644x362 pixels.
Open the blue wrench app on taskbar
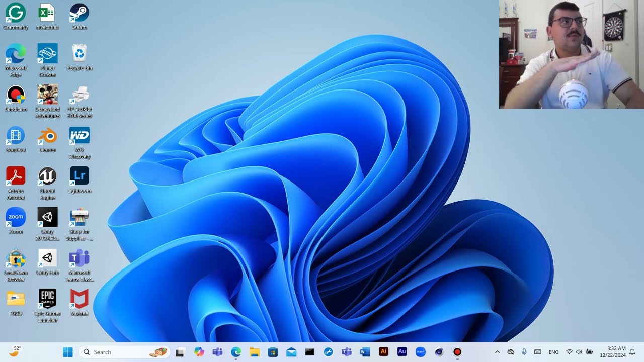click(328, 352)
